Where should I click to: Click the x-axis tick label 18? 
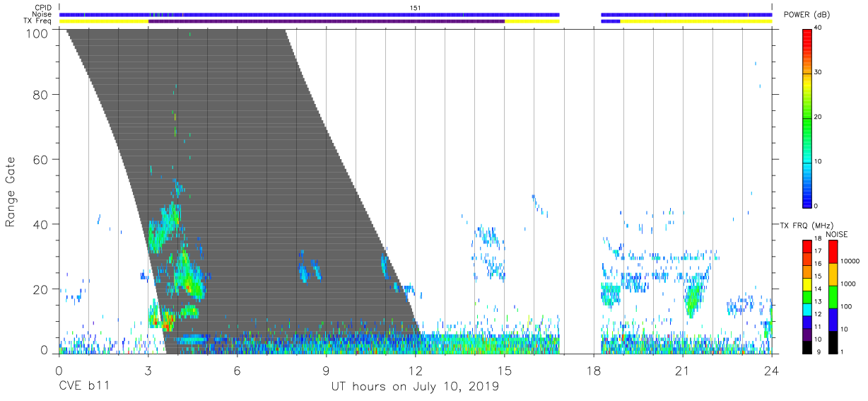(x=594, y=370)
